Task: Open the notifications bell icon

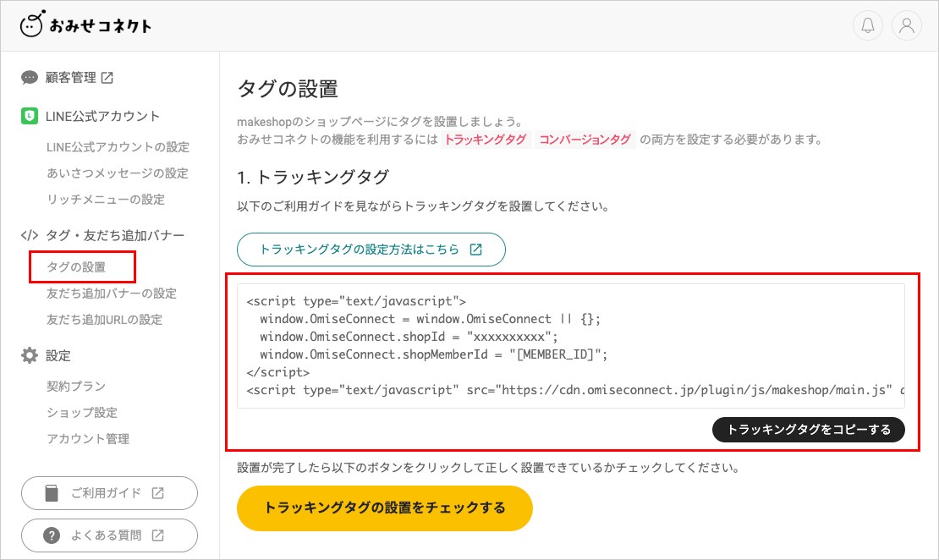Action: (x=868, y=25)
